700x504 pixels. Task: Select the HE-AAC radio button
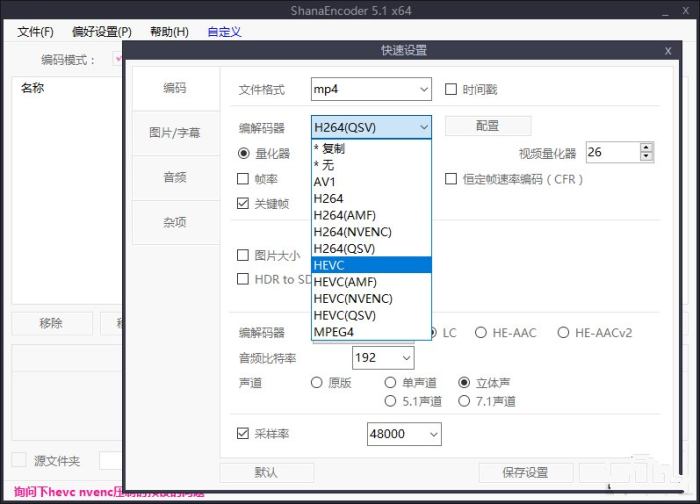(x=481, y=333)
